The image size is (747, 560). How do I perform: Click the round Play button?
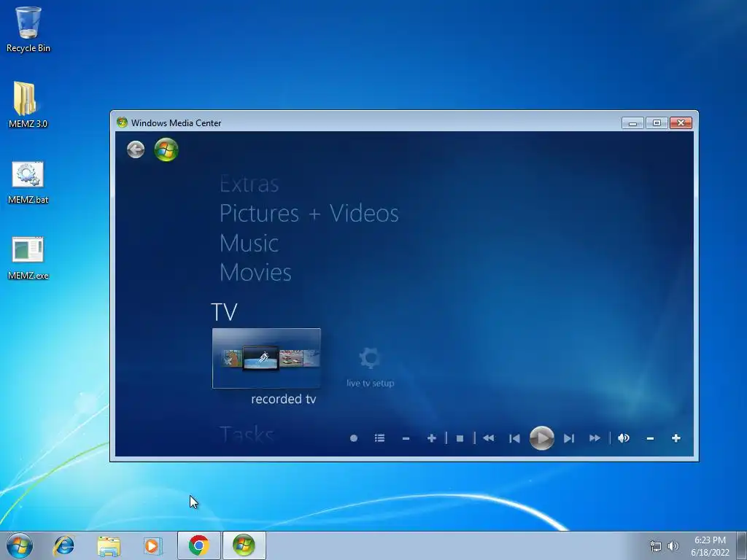pos(542,438)
